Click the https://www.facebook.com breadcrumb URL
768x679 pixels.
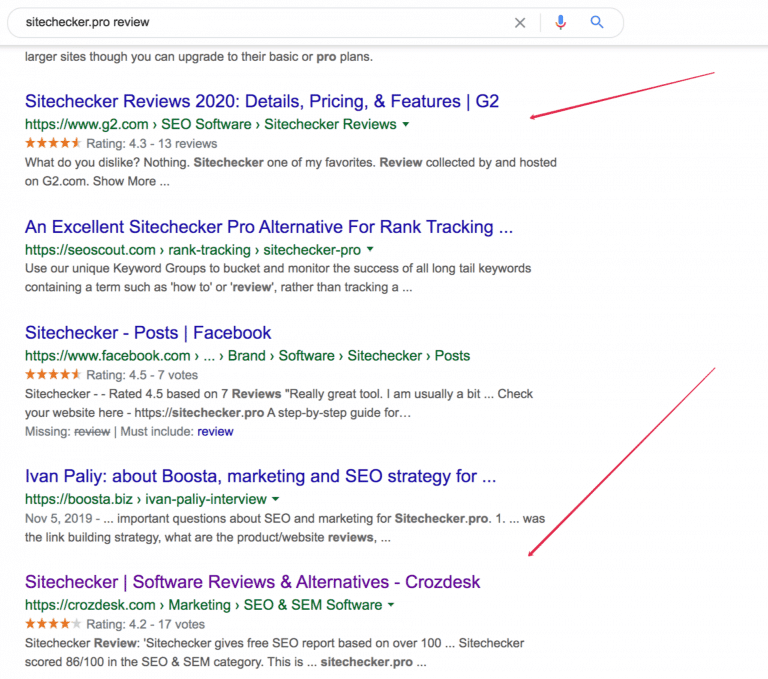(247, 356)
